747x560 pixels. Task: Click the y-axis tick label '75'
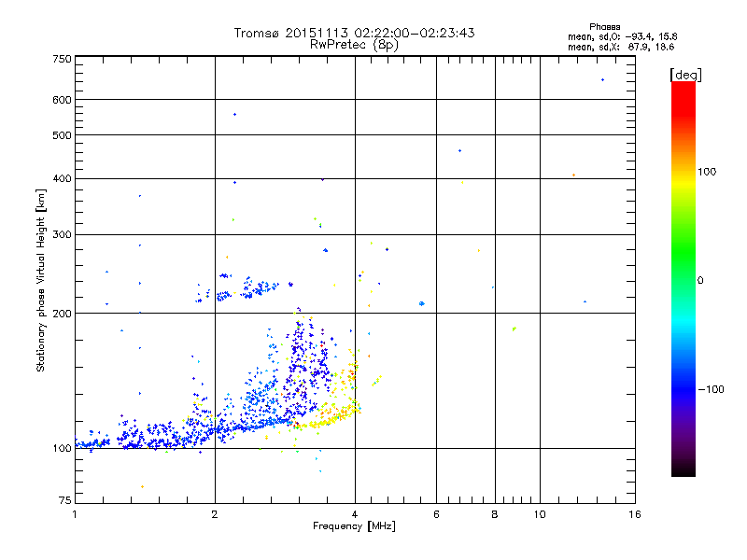[x=65, y=500]
